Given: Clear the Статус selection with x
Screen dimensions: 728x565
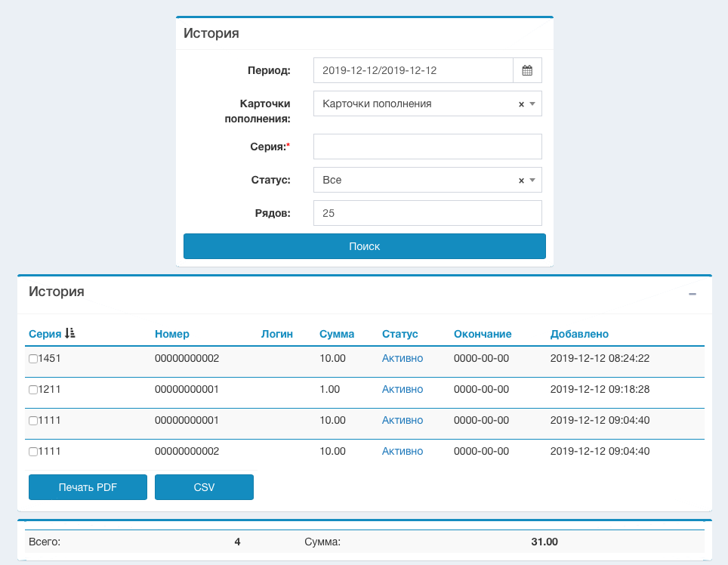Looking at the screenshot, I should (x=520, y=181).
